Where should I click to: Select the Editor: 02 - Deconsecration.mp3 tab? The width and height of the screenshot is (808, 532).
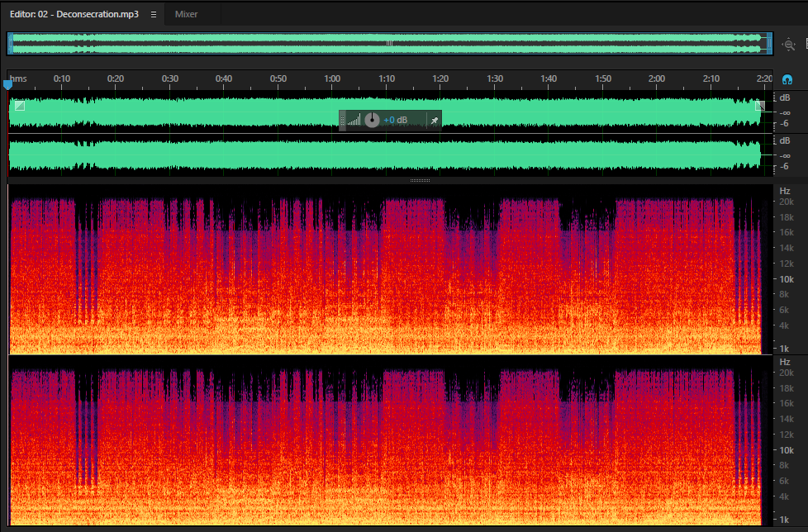(74, 14)
